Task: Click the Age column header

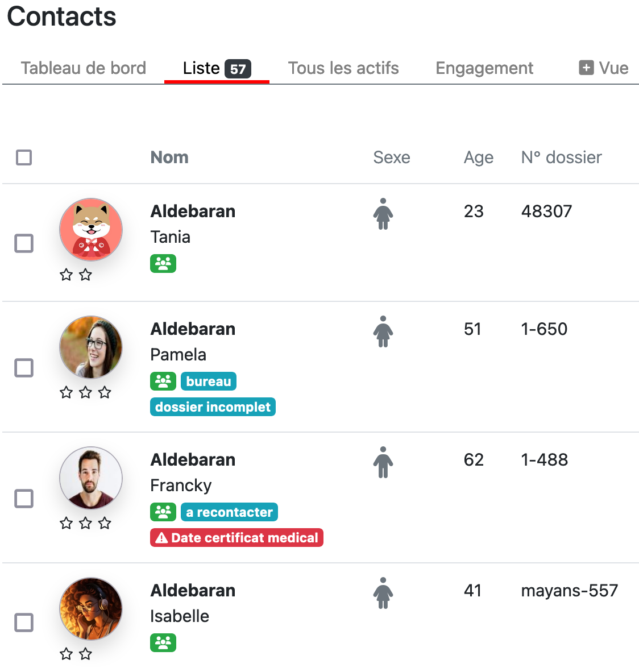Action: tap(478, 157)
